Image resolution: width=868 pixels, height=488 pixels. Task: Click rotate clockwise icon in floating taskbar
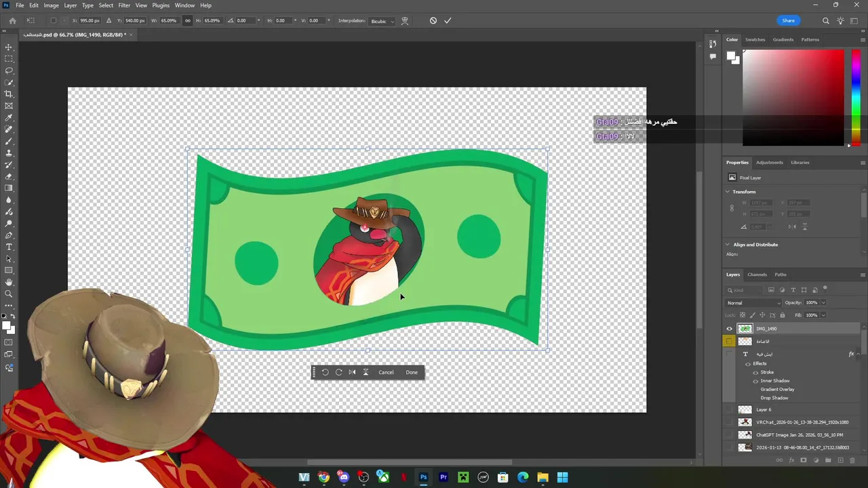click(x=338, y=372)
